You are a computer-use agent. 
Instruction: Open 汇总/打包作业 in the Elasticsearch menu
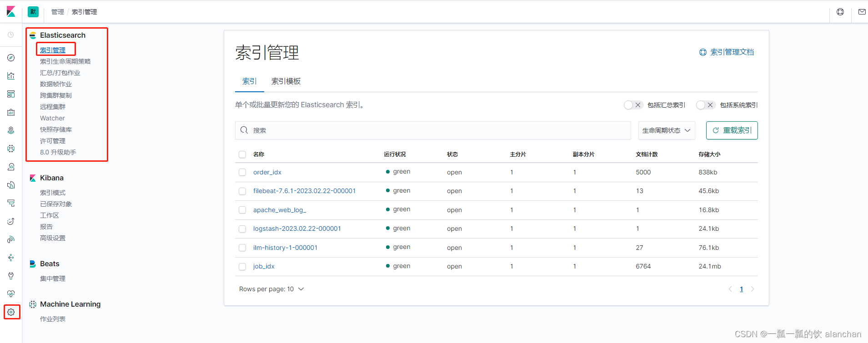point(60,73)
